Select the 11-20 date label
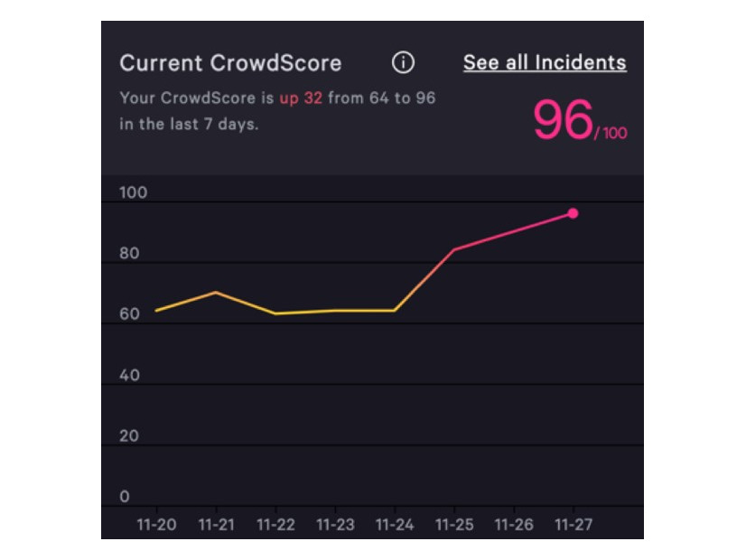746x560 pixels. point(156,522)
